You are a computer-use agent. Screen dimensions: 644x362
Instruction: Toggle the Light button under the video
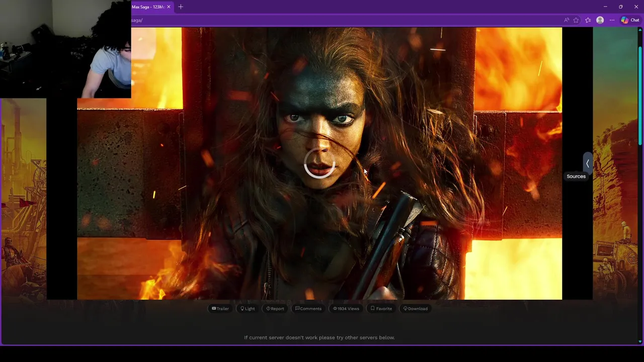tap(248, 309)
